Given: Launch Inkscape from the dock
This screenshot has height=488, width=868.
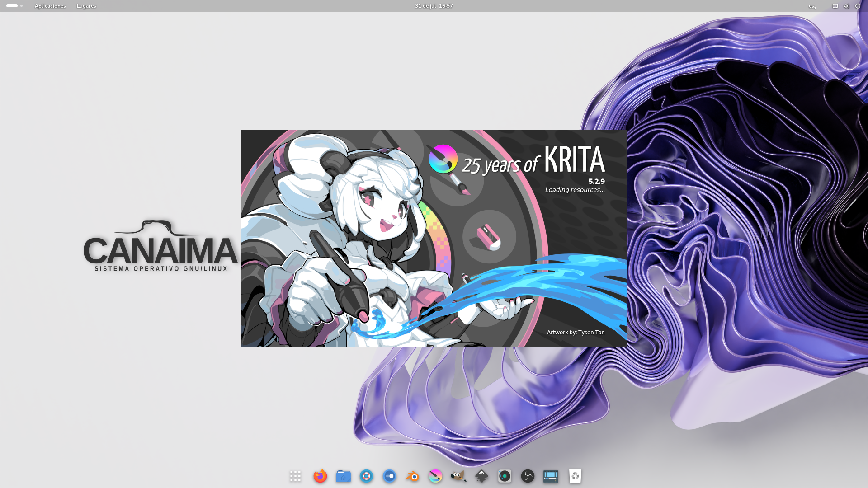Looking at the screenshot, I should pos(481,476).
